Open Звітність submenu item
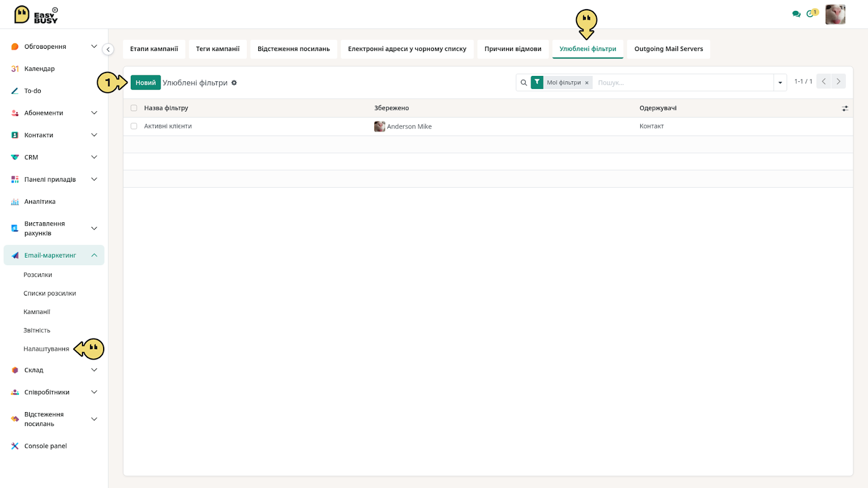This screenshot has width=868, height=488. (37, 330)
